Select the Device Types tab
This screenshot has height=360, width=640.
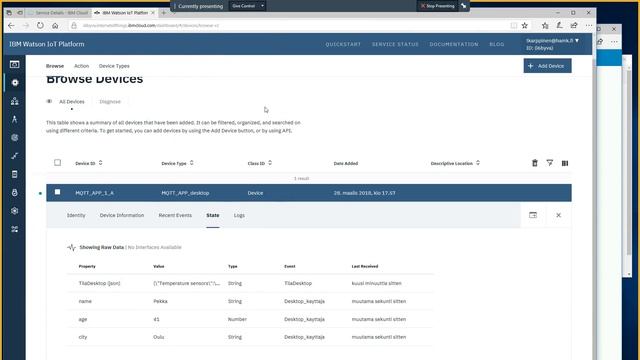click(114, 66)
